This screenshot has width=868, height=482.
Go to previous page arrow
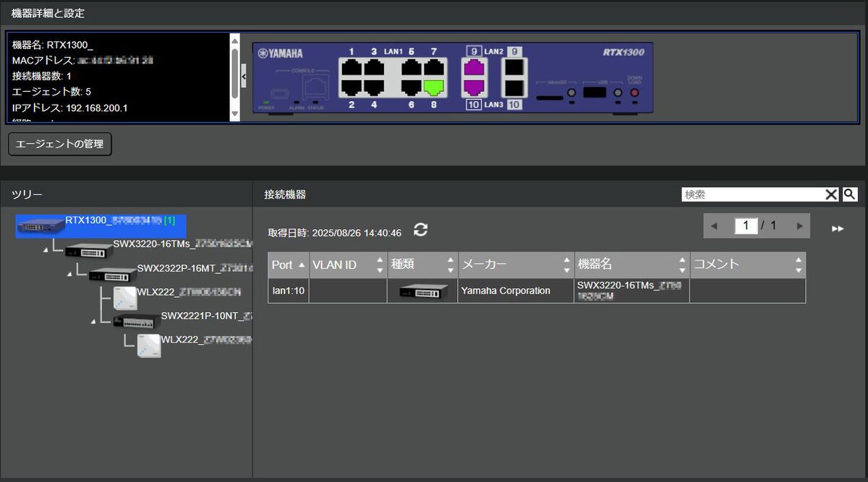[714, 226]
